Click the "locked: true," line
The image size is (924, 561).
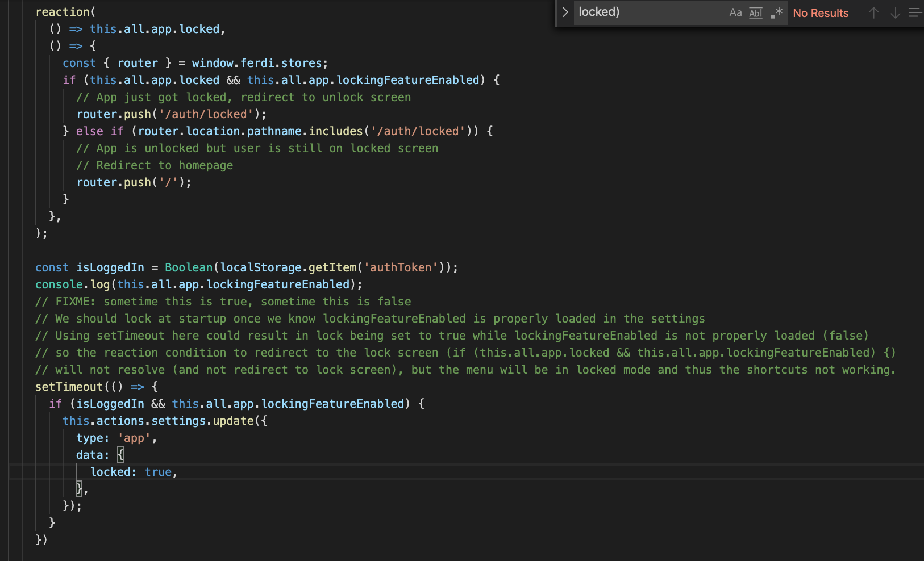[134, 472]
